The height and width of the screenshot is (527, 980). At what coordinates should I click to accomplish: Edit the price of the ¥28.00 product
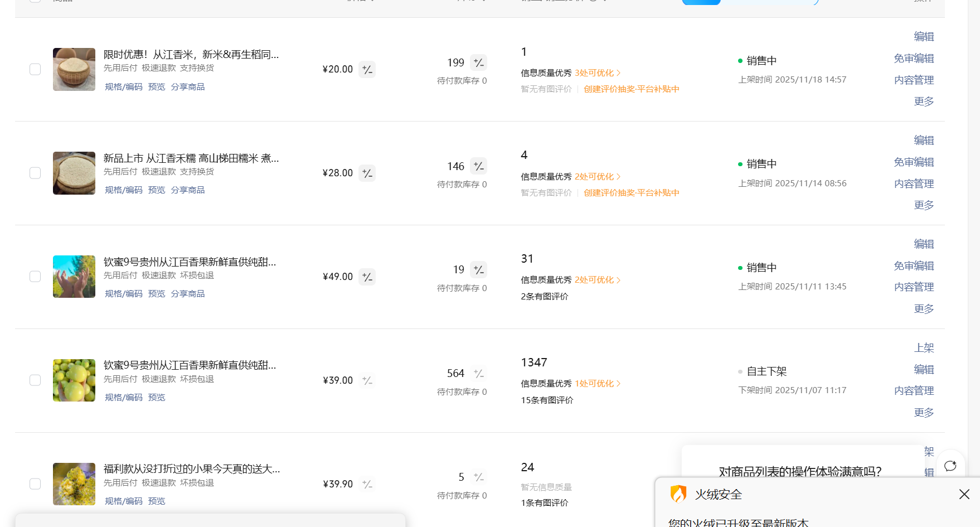click(x=367, y=173)
